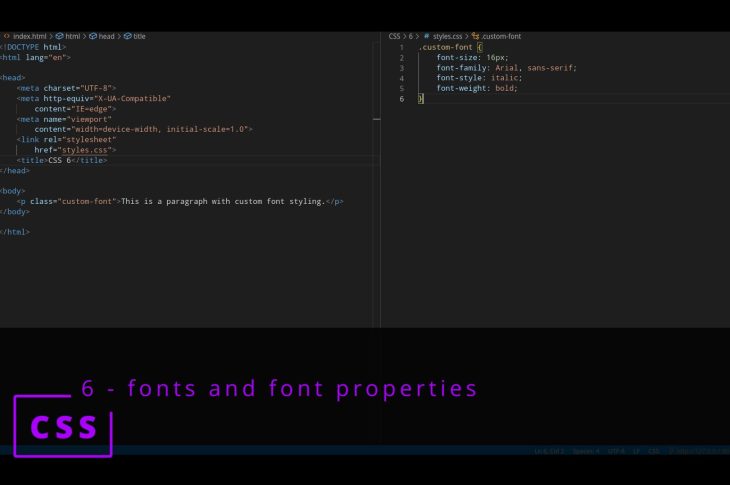Click the head element symbol icon in breadcrumb

pyautogui.click(x=92, y=36)
